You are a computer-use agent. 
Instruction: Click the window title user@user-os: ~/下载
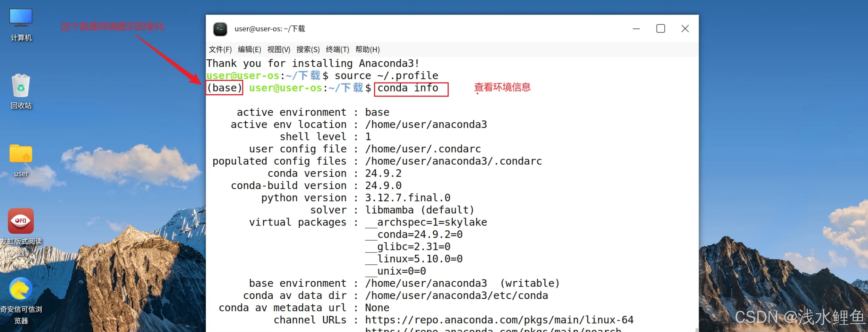click(270, 29)
